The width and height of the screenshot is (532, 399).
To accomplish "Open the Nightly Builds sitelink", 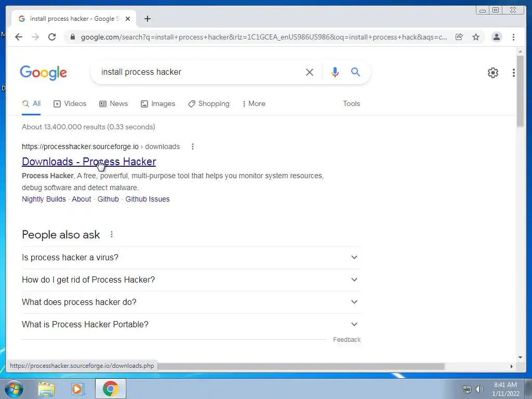I will point(44,199).
